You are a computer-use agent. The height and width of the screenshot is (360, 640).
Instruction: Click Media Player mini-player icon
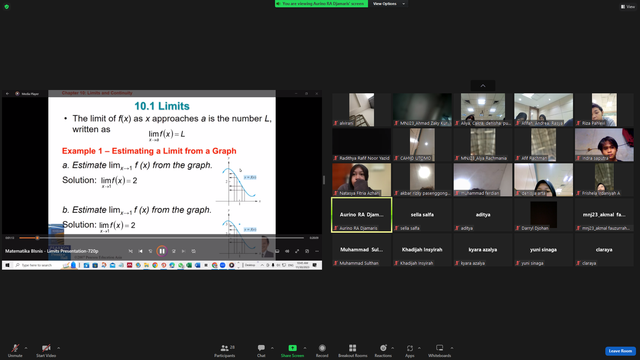click(307, 251)
